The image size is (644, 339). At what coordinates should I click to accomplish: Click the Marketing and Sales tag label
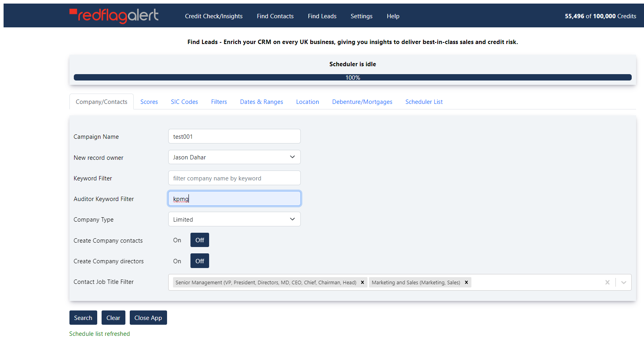pos(416,282)
